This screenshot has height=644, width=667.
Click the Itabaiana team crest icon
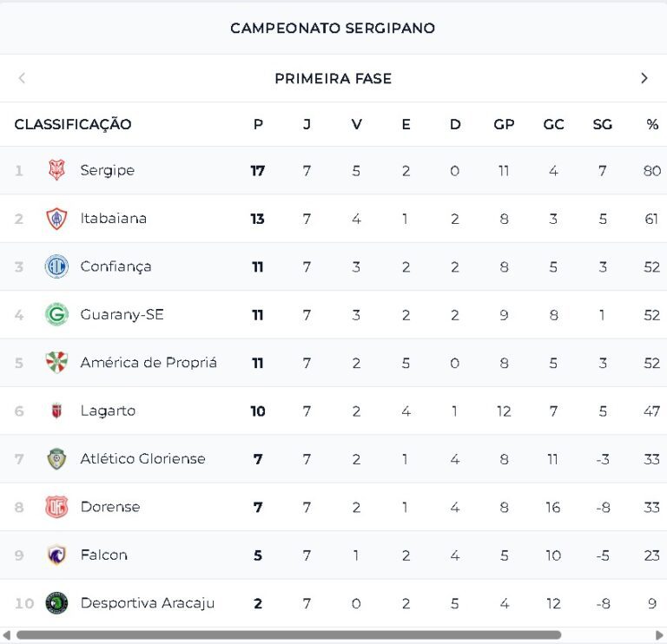coord(56,219)
